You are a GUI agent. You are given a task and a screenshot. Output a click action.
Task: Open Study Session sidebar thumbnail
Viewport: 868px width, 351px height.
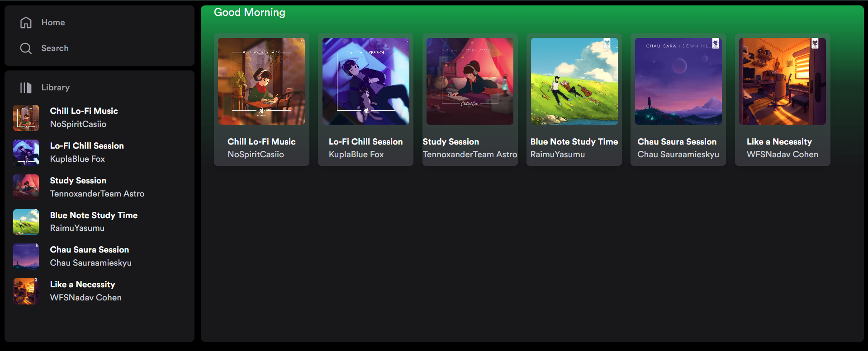[26, 187]
